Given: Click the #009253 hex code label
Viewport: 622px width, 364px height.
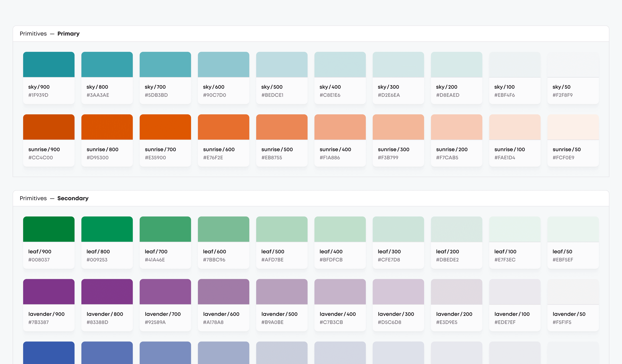Looking at the screenshot, I should pos(97,260).
